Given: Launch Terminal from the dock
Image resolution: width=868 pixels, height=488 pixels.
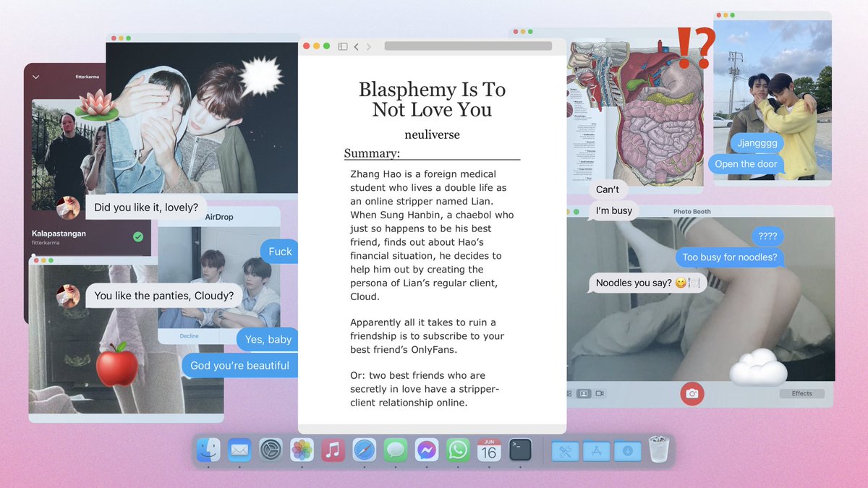Looking at the screenshot, I should (x=520, y=450).
